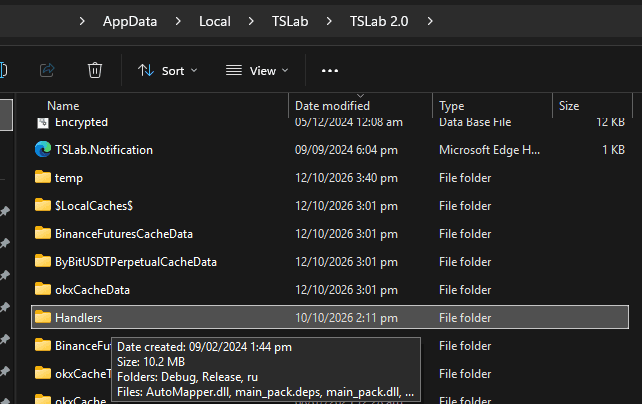Click the Edge icon of TSLab.Notification
This screenshot has width=642, height=404.
coord(43,149)
